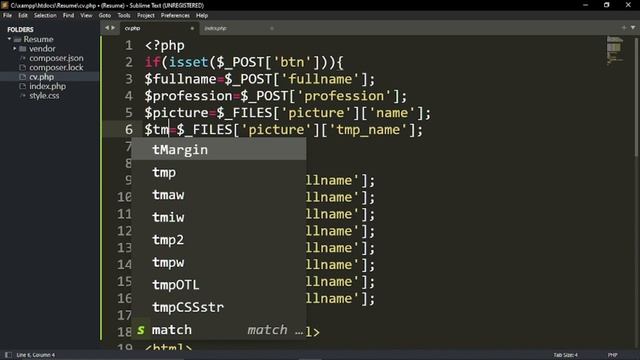Open composer.lock in sidebar
Image resolution: width=640 pixels, height=360 pixels.
point(56,67)
